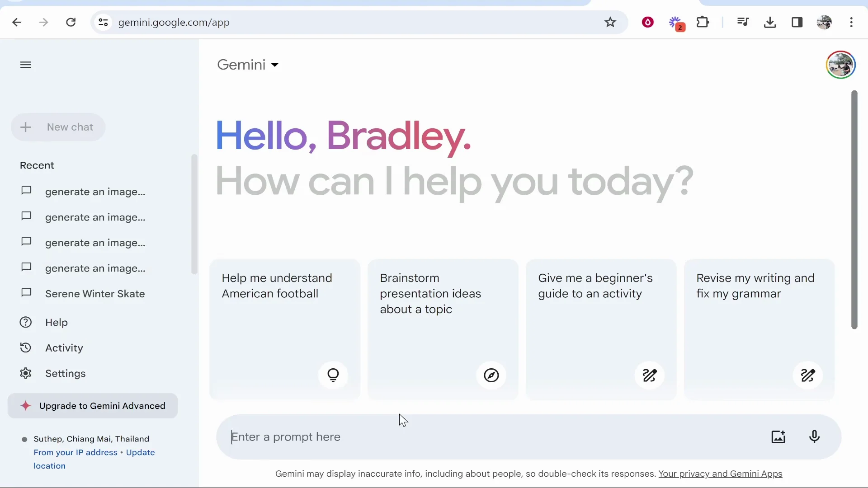
Task: Upload an image via the image icon
Action: click(x=779, y=437)
